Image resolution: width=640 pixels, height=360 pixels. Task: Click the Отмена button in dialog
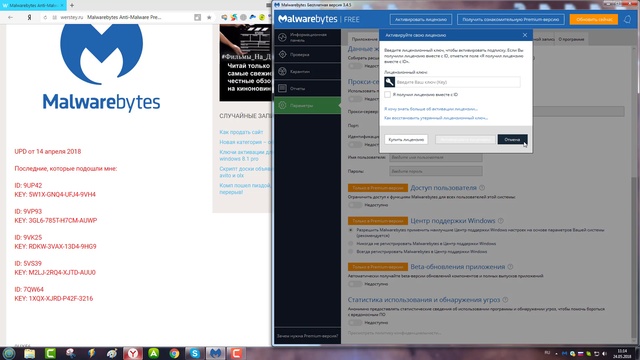click(512, 140)
